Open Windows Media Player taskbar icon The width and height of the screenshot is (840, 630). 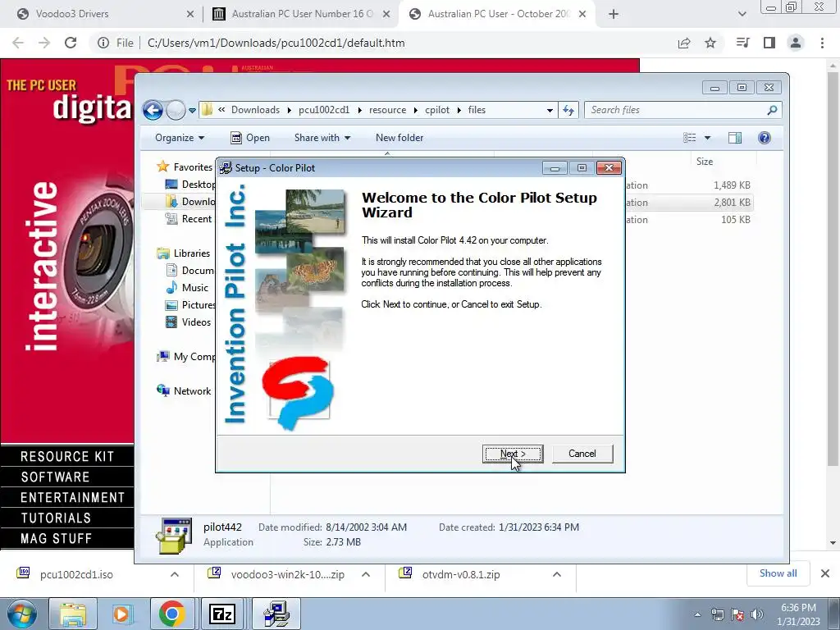click(121, 614)
